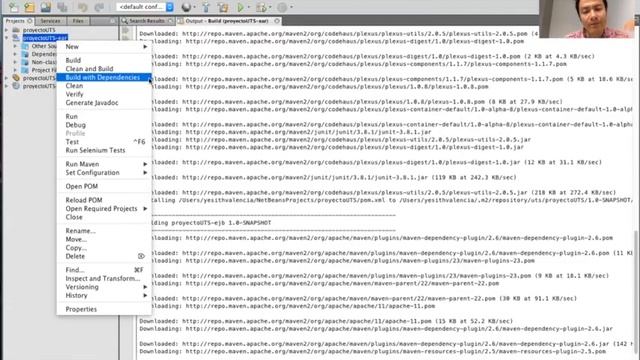Viewport: 640px width, 360px height.
Task: Open the Profile Project dropdown arrow
Action: tap(291, 7)
